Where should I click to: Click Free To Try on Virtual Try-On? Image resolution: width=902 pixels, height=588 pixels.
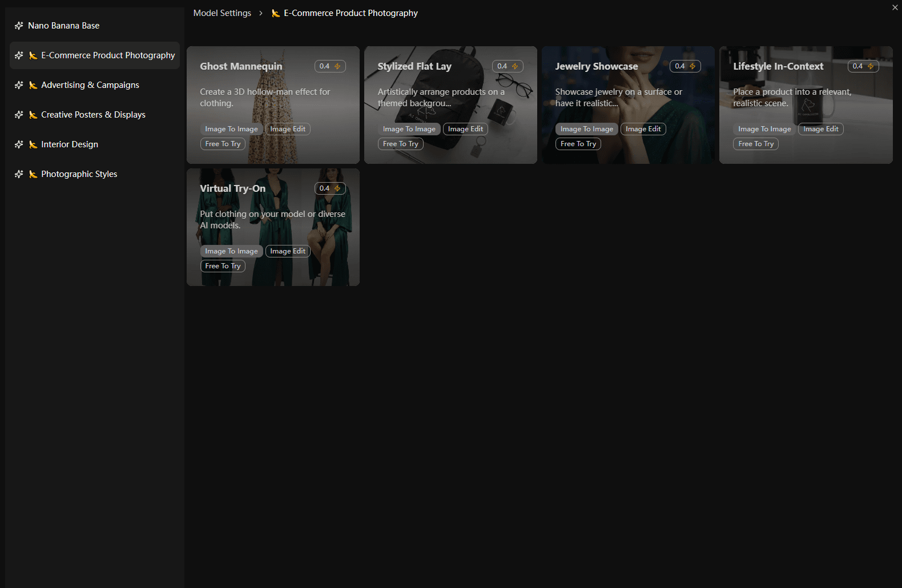pyautogui.click(x=223, y=266)
